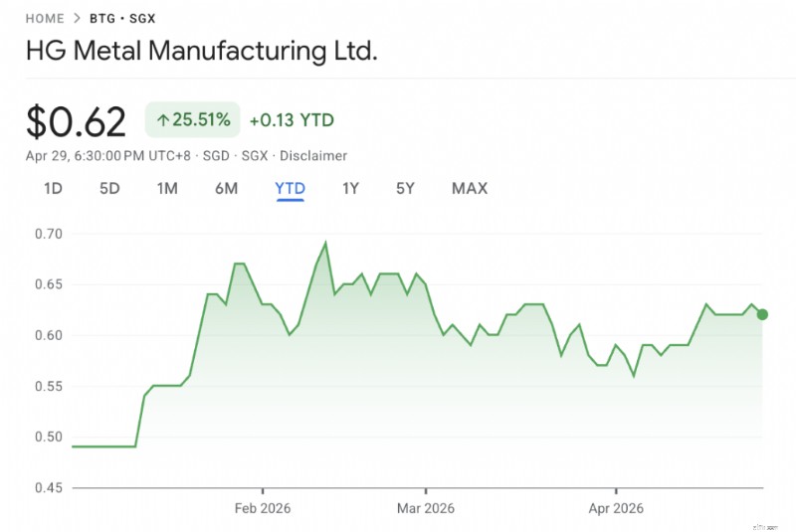Click the Mar 2026 axis label
The width and height of the screenshot is (796, 532).
[x=426, y=508]
